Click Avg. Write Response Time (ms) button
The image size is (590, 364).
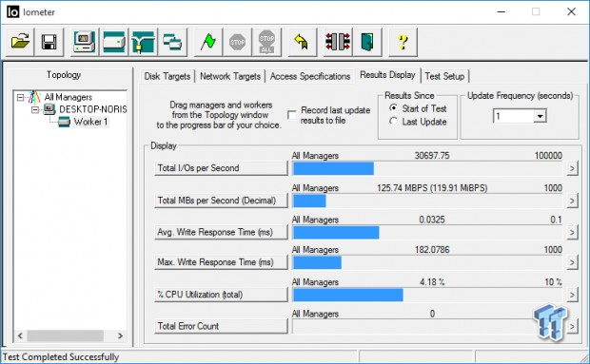(x=221, y=232)
